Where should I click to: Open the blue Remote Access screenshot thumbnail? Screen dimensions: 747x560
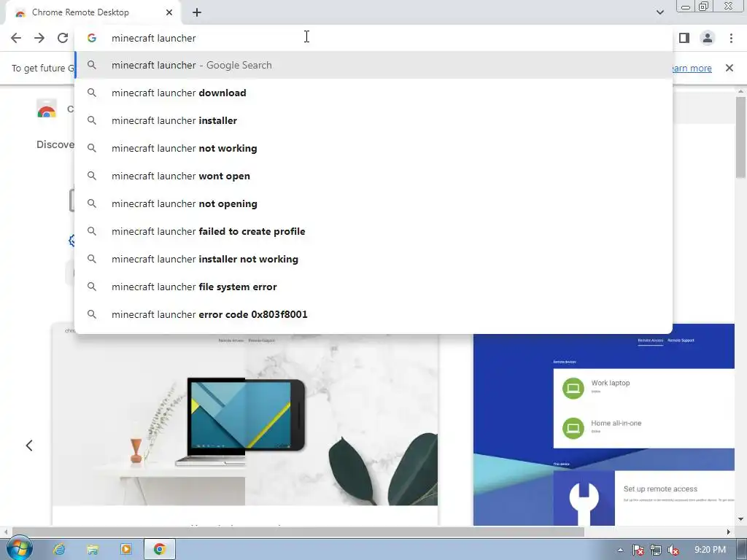coord(603,425)
